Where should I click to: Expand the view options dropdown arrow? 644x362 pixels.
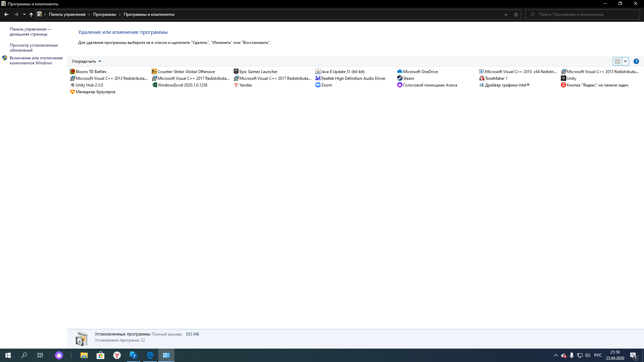(x=625, y=61)
